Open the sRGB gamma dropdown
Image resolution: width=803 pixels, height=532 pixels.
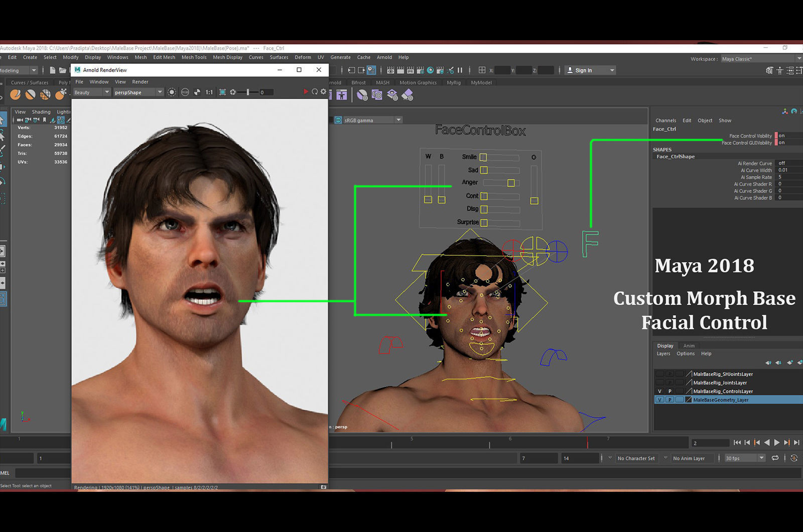(372, 120)
